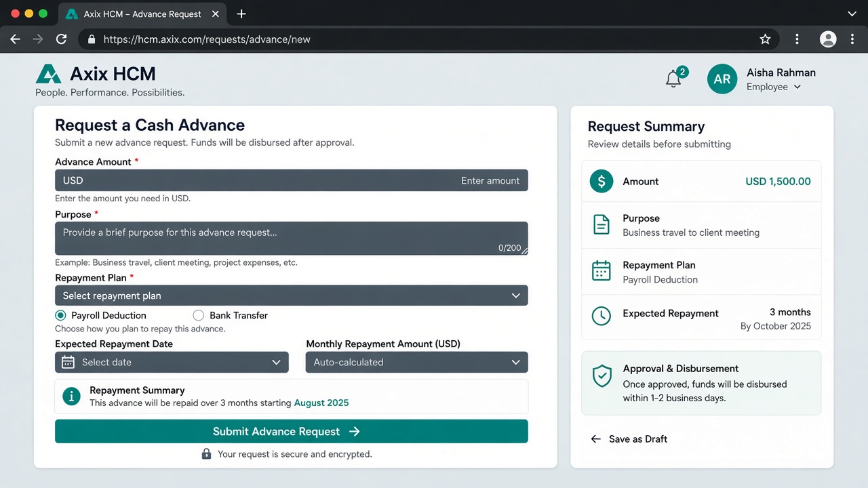This screenshot has width=868, height=488.
Task: Click the "By October 2025" text
Action: (776, 326)
